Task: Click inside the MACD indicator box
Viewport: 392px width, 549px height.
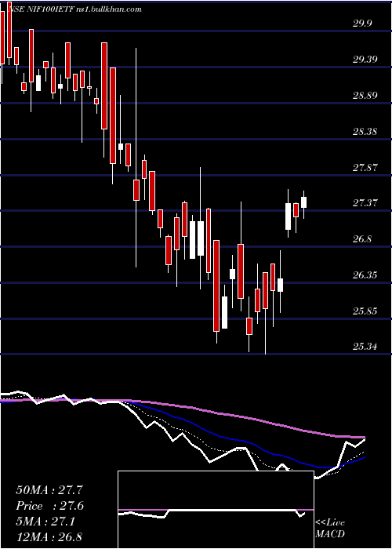Action: 216,510
